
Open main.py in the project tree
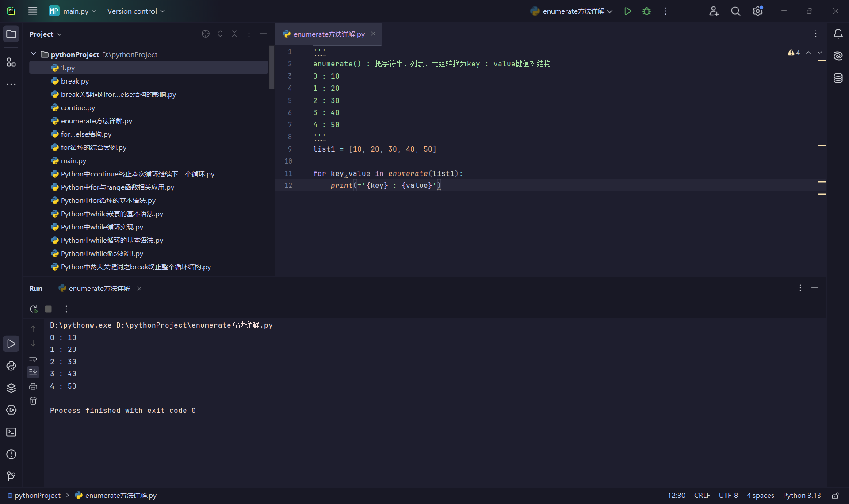[73, 161]
